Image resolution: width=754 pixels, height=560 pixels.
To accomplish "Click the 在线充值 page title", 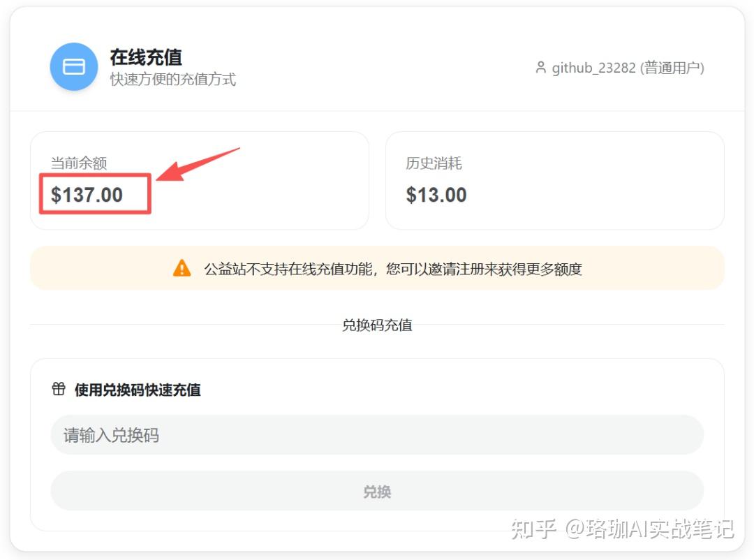I will 146,57.
